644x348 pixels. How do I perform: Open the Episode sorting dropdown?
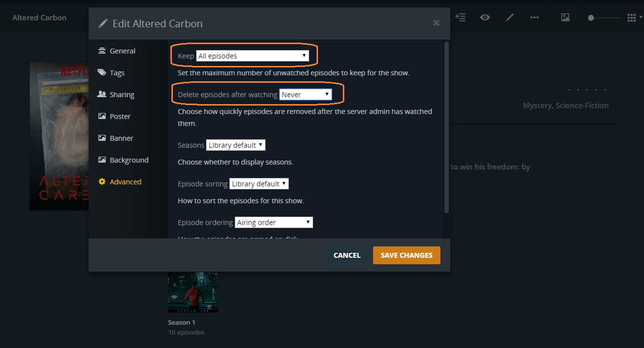[x=259, y=184]
